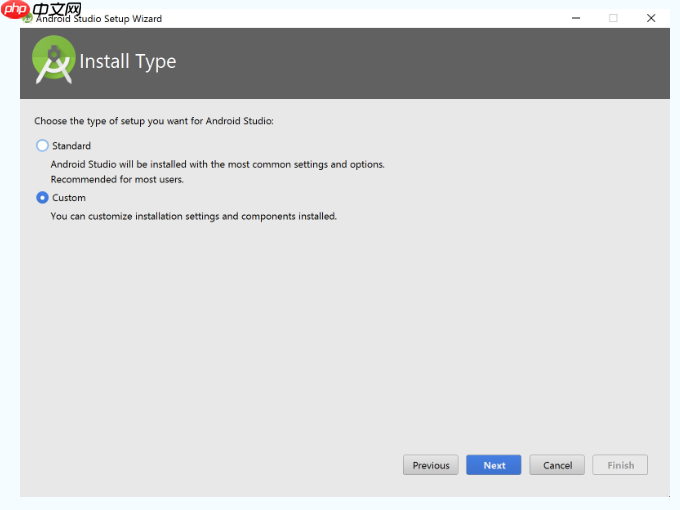Click the "most common settings and options" description
Viewport: 680px width, 510px height.
(217, 164)
